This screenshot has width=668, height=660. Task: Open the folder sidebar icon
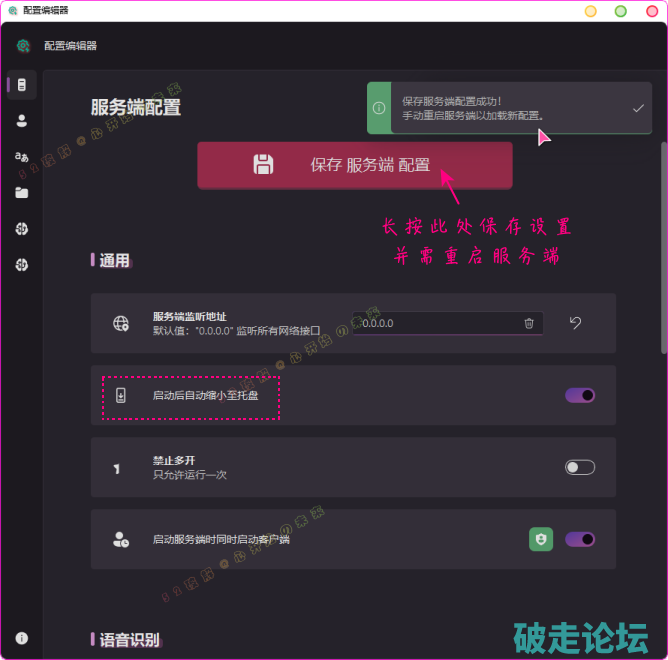tap(21, 193)
